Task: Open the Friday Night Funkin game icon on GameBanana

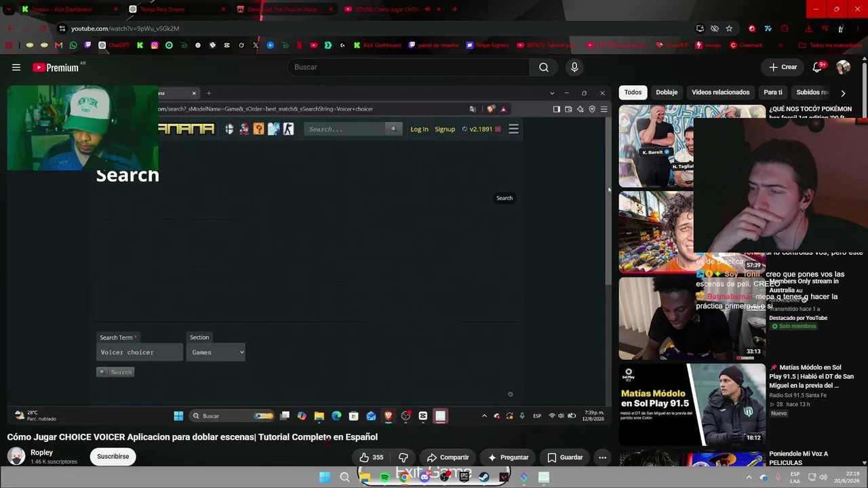Action: [244, 129]
